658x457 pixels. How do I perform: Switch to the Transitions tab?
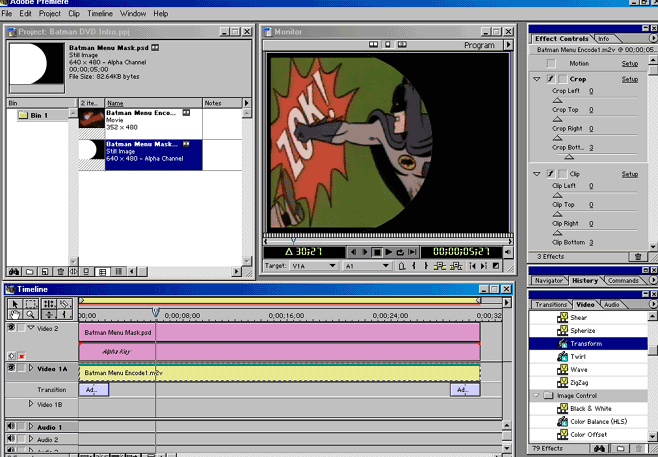(551, 304)
